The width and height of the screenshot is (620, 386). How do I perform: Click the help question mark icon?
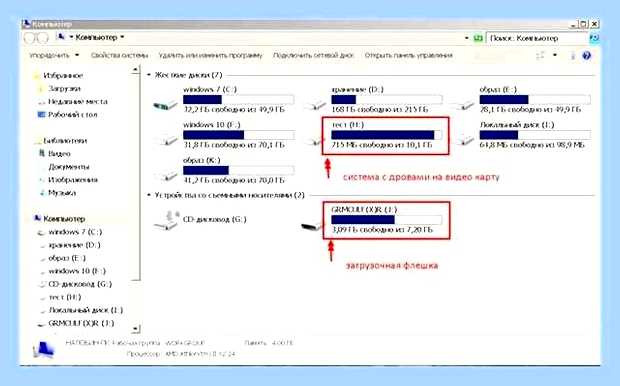point(586,56)
